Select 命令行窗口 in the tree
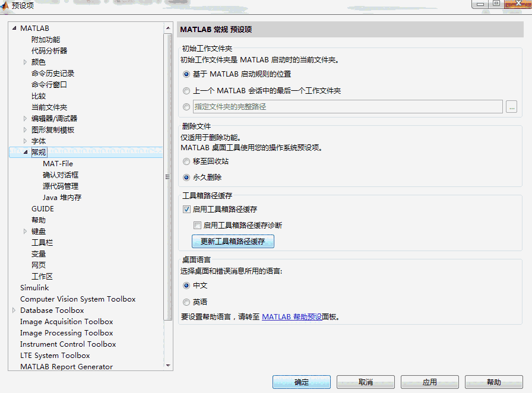 49,84
